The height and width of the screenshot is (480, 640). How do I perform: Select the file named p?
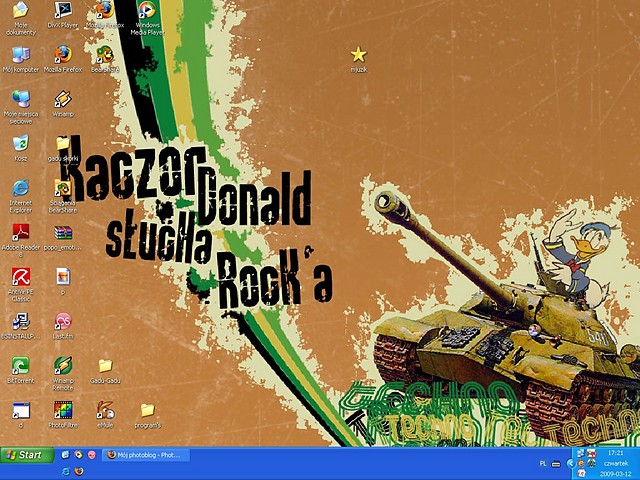coord(63,282)
